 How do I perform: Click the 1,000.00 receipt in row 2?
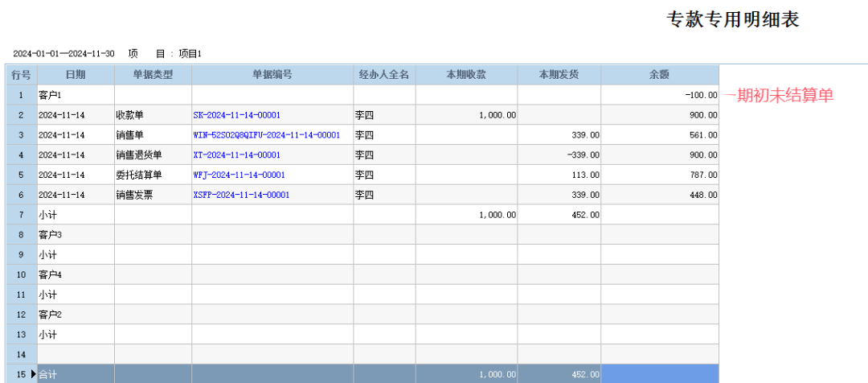(467, 115)
